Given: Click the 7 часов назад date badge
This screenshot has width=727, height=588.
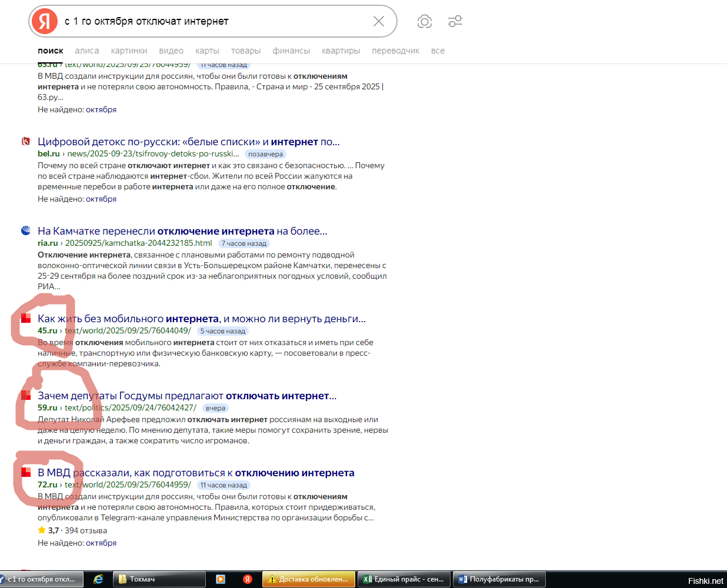Looking at the screenshot, I should coord(244,243).
